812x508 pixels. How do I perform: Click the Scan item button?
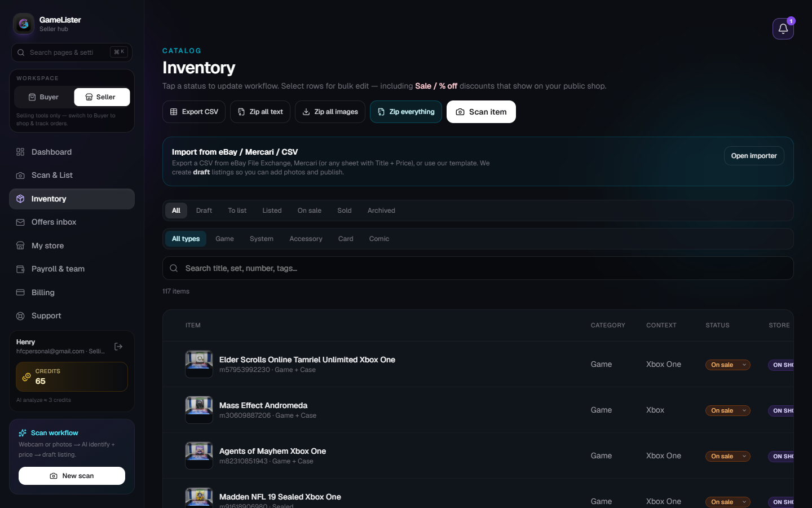point(481,112)
